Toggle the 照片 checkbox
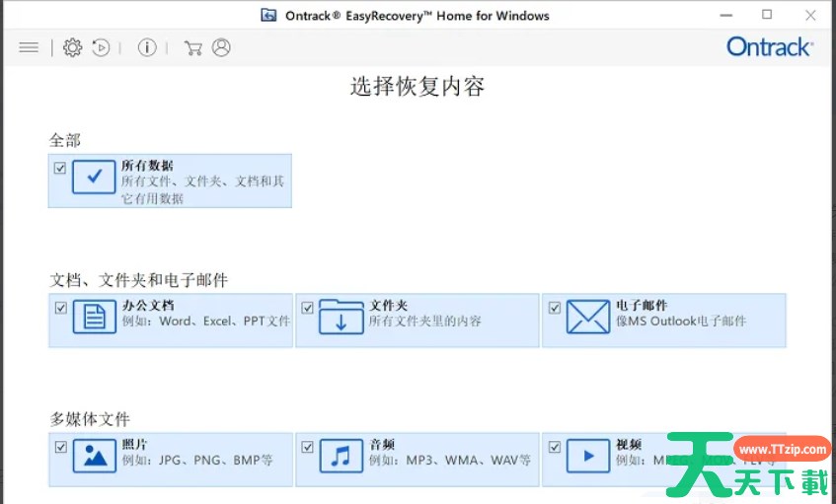836x504 pixels. (61, 447)
